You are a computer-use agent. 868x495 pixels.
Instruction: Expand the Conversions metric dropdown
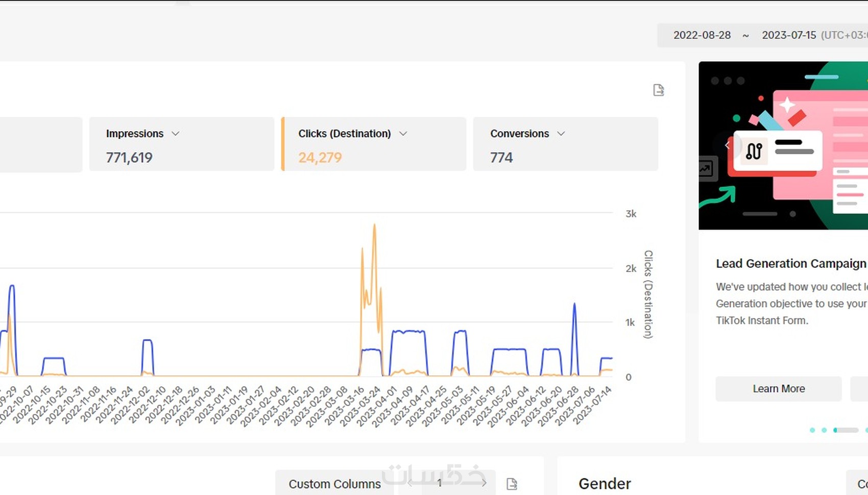(x=561, y=134)
